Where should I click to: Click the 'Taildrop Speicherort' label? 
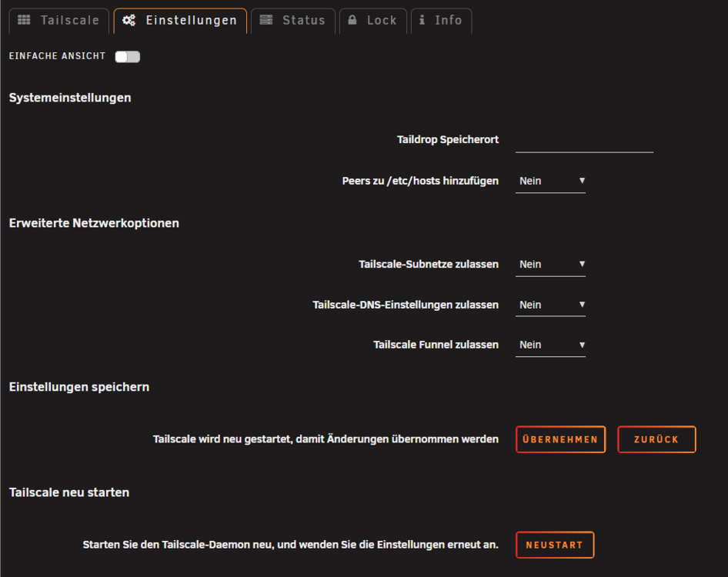448,140
